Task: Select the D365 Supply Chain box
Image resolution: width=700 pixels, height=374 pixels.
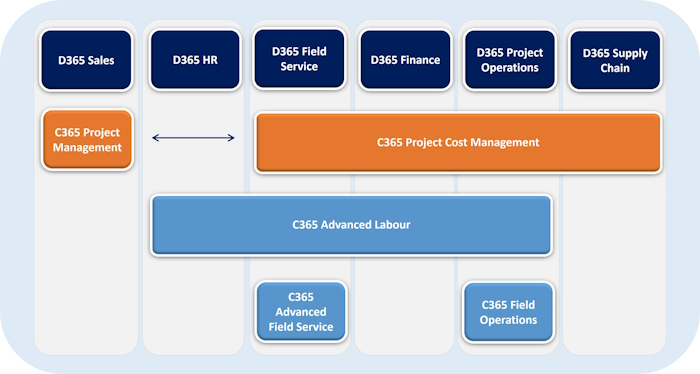Action: 615,60
